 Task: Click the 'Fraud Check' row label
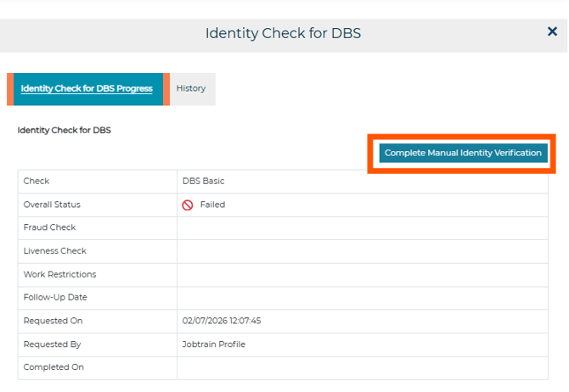pyautogui.click(x=50, y=227)
